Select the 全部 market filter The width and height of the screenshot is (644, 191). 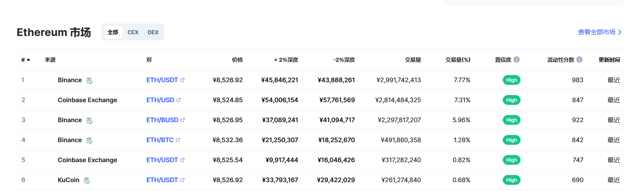[113, 32]
